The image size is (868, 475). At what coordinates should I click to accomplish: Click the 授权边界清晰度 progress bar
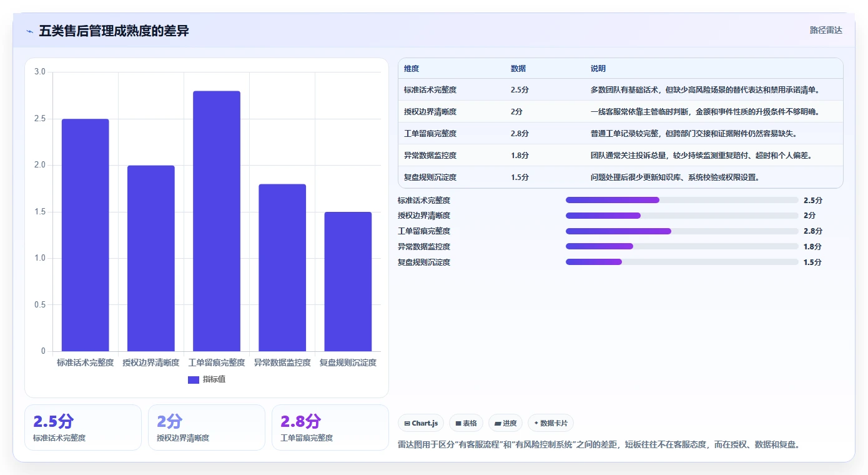682,216
